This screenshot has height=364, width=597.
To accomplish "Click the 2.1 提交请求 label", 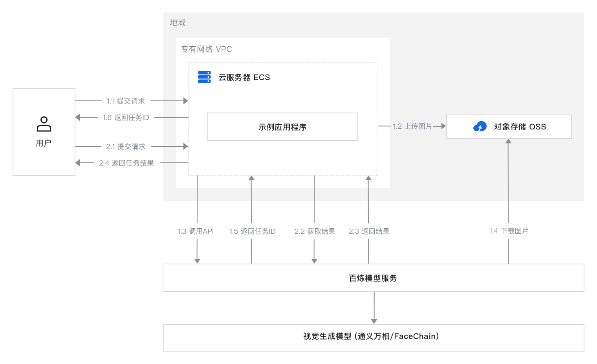I will (x=126, y=147).
